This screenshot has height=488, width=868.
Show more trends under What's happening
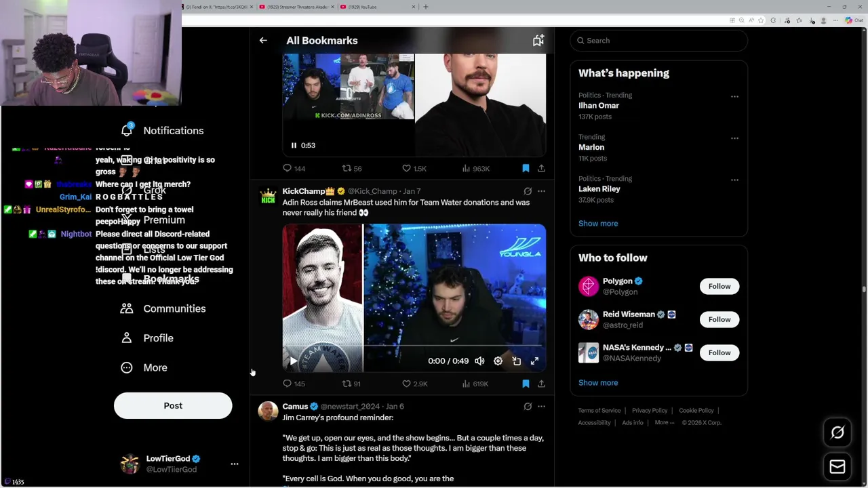pyautogui.click(x=598, y=223)
